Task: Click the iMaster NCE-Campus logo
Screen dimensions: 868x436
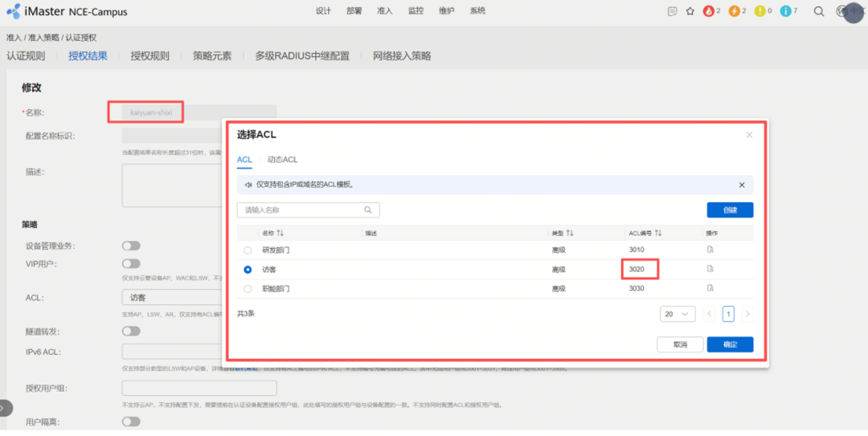Action: (x=67, y=11)
